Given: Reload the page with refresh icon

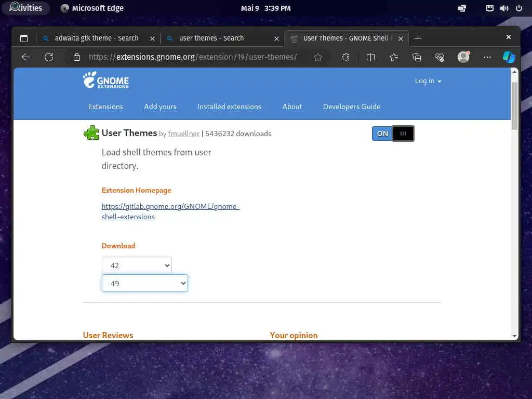Looking at the screenshot, I should (x=49, y=57).
